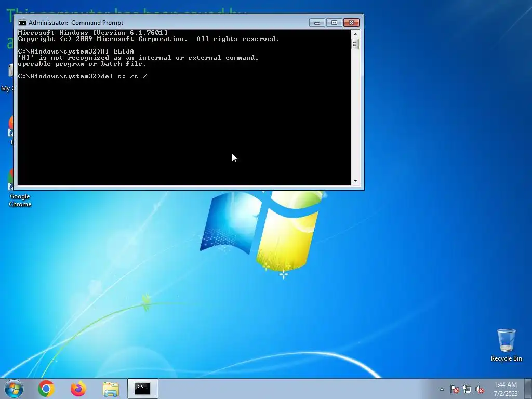Click the 'Administrator: Command Prompt' title text
The image size is (532, 399).
pyautogui.click(x=76, y=23)
